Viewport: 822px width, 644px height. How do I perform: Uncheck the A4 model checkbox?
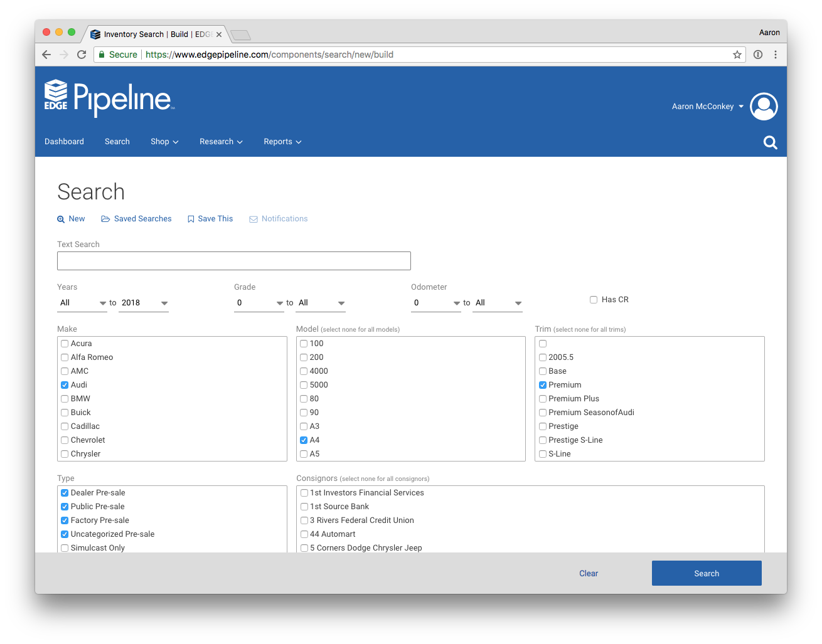(304, 440)
